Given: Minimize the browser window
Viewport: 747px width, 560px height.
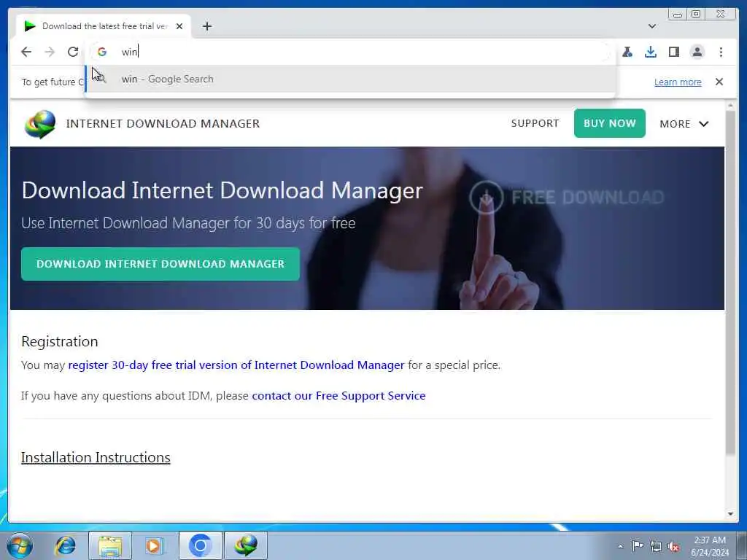Looking at the screenshot, I should coord(677,15).
